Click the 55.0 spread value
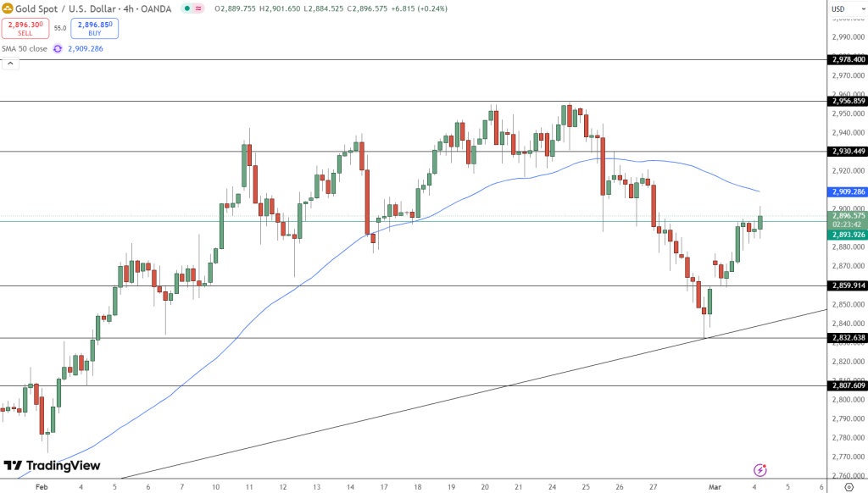 click(x=60, y=28)
